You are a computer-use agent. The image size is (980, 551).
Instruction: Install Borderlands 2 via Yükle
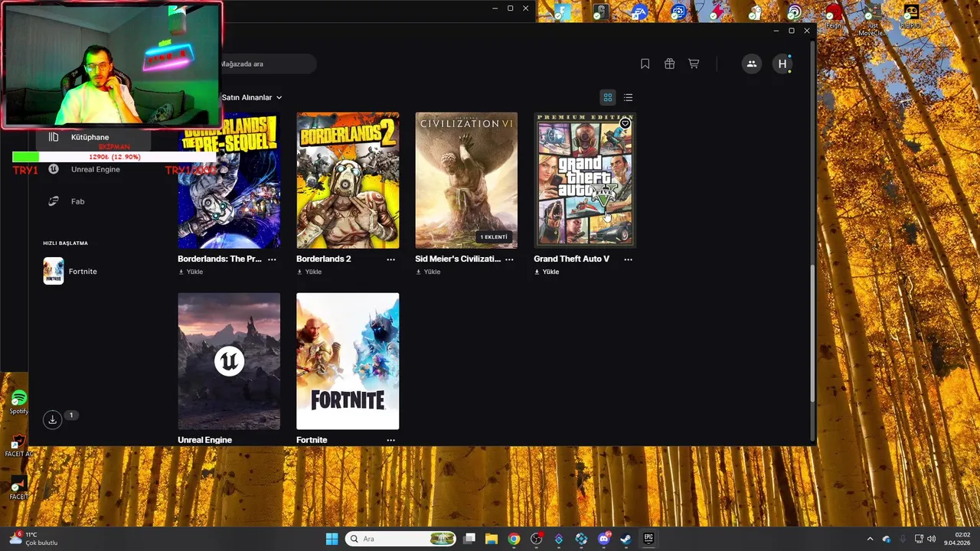click(309, 272)
